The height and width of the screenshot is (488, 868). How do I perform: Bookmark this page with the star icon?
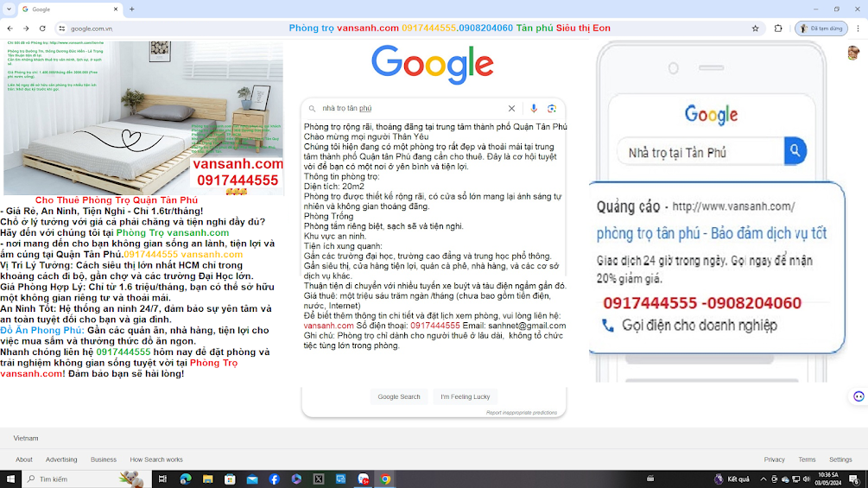click(755, 29)
